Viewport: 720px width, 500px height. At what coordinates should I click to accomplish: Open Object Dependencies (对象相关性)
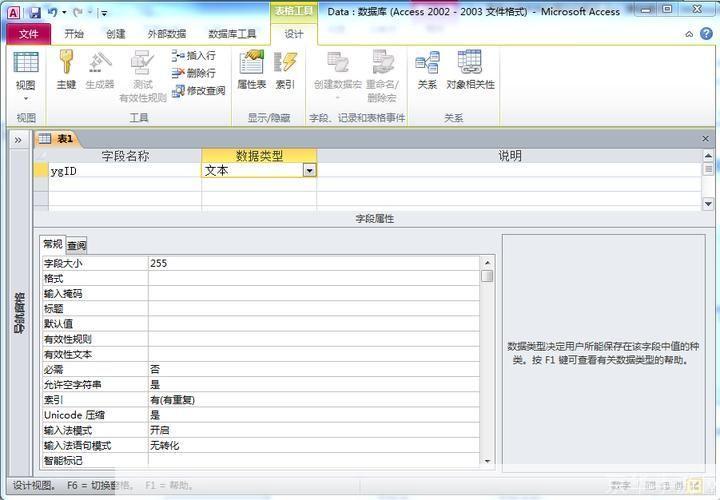click(x=470, y=70)
